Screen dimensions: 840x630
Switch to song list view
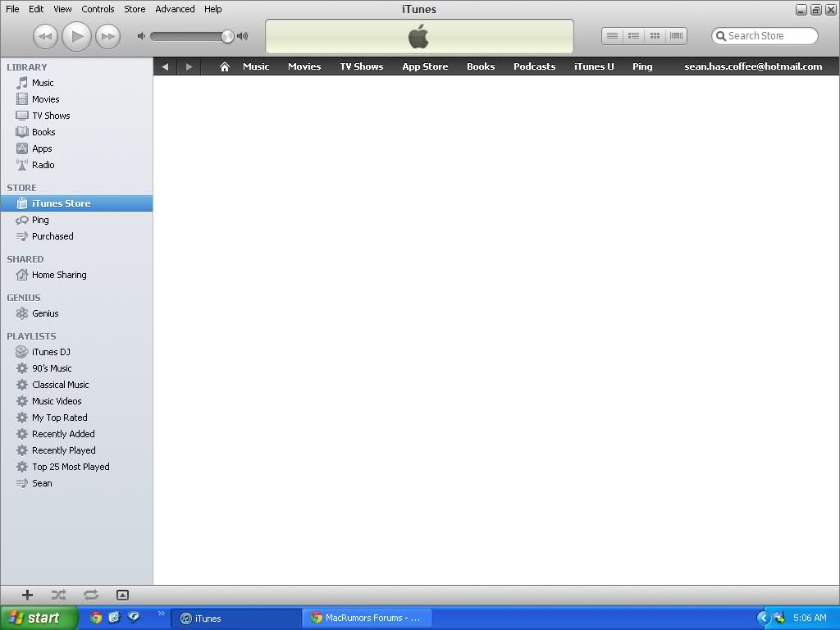click(x=612, y=36)
